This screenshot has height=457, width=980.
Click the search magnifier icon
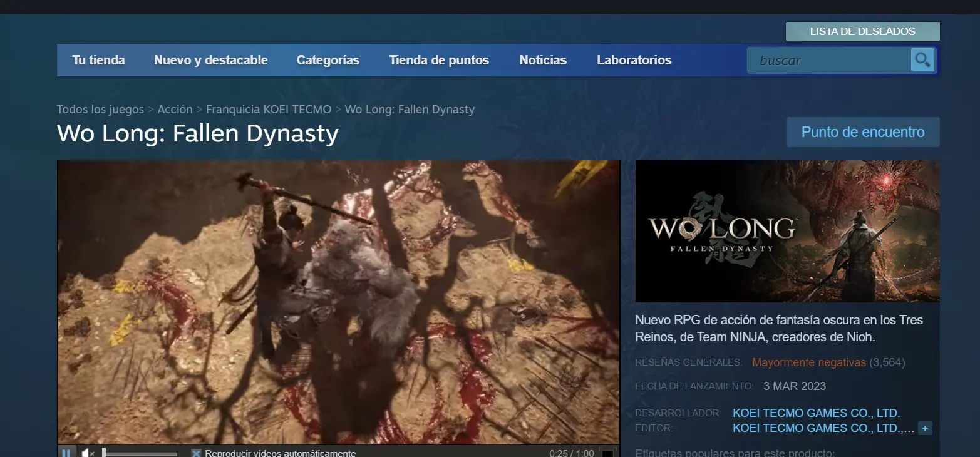pyautogui.click(x=922, y=60)
